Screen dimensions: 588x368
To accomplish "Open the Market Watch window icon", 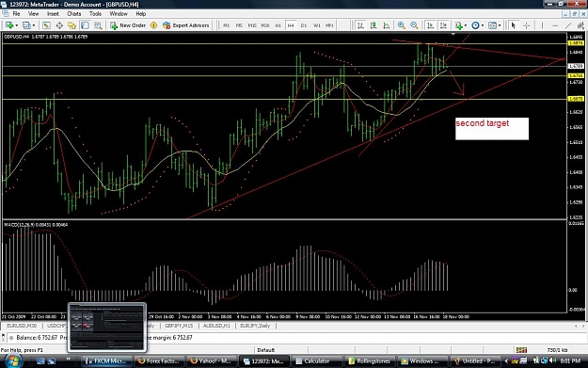I will [46, 25].
